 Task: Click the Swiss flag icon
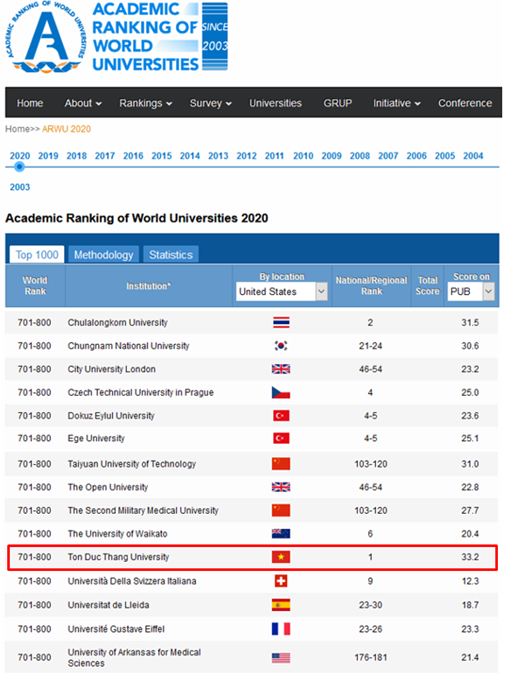tap(281, 581)
